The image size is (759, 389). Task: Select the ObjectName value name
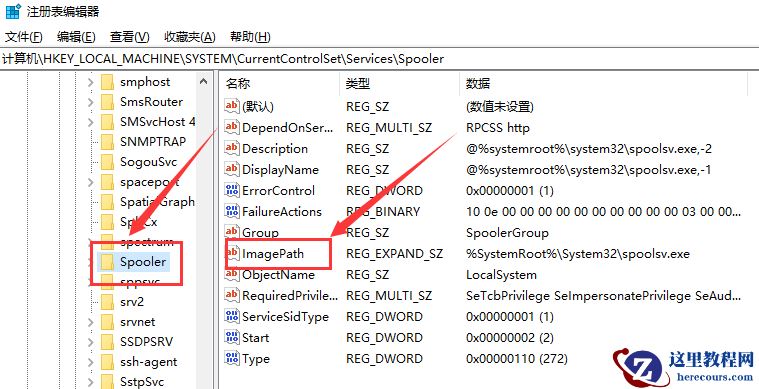coord(278,275)
